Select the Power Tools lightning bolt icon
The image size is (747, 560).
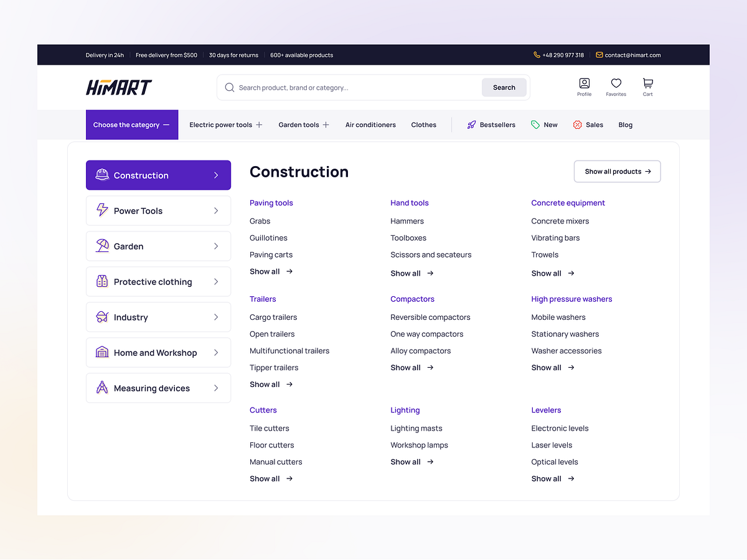[101, 210]
